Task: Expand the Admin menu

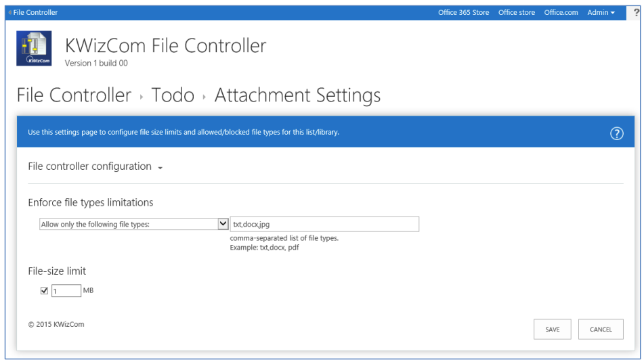Action: (601, 12)
